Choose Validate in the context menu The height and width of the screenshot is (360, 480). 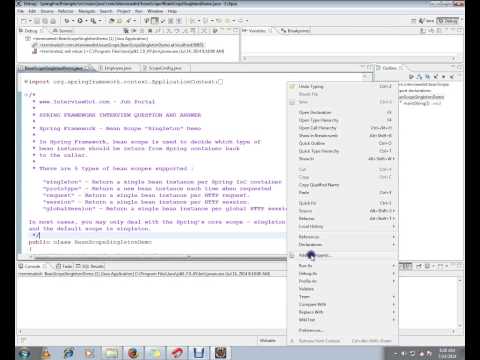coord(343,289)
